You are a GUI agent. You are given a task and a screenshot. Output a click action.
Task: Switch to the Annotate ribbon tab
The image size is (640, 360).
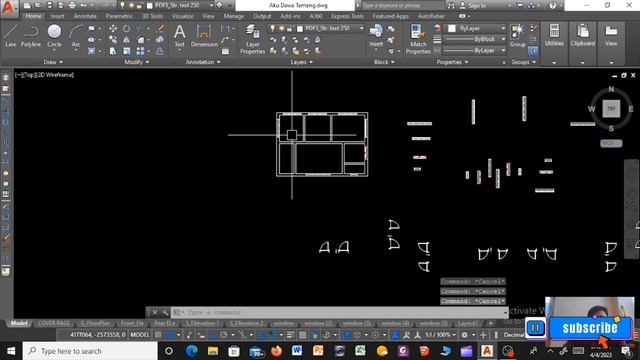pos(85,16)
